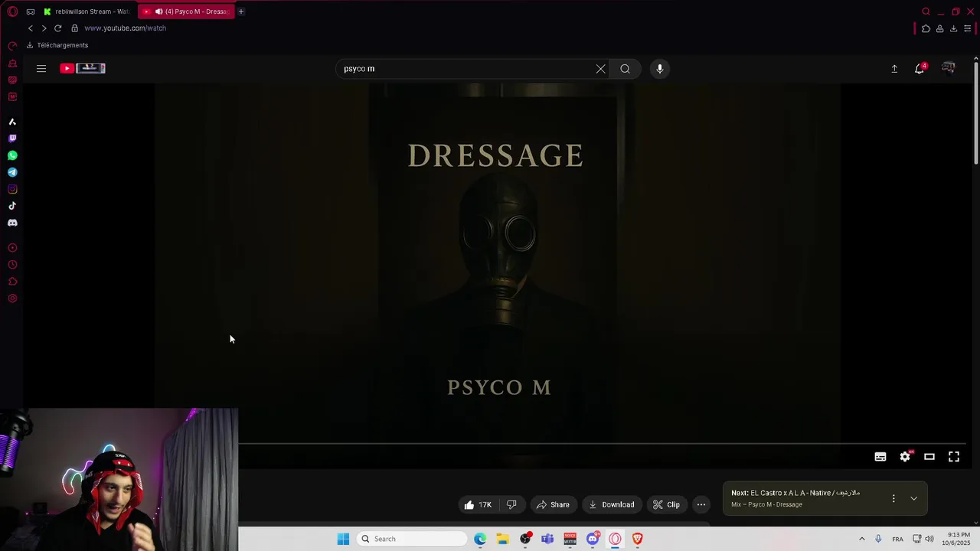Open browser history from the sidebar clock icon
980x551 pixels.
(12, 265)
